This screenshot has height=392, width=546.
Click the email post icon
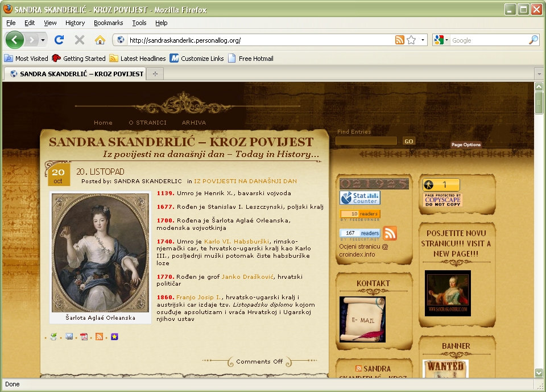tap(69, 337)
